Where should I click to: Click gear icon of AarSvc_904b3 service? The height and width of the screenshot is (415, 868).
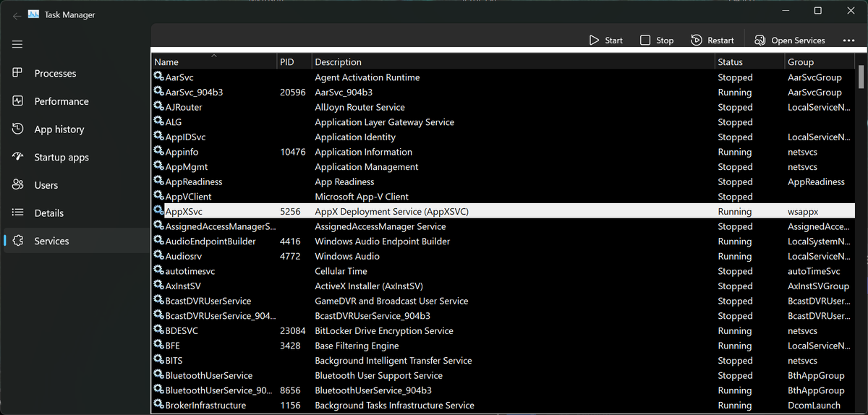(x=159, y=92)
